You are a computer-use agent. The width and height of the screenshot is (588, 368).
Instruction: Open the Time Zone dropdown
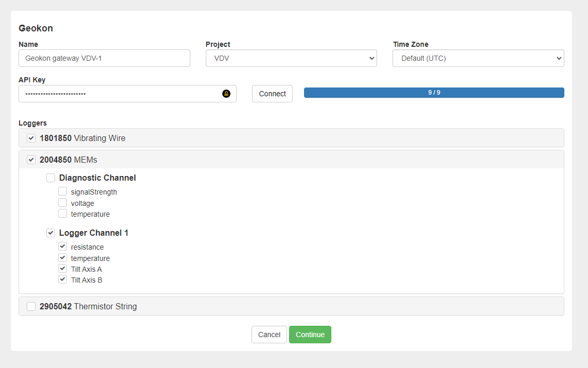tap(478, 58)
